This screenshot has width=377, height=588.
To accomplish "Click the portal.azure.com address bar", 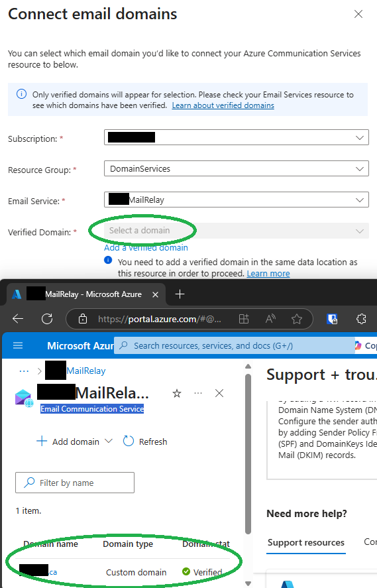I will click(159, 319).
